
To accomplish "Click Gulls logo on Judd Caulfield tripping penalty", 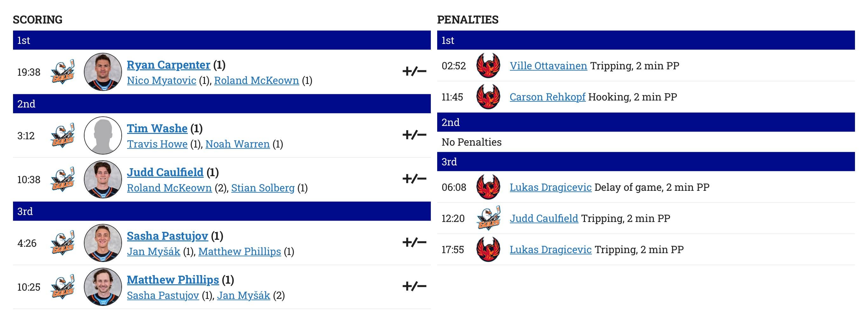I will click(x=488, y=218).
